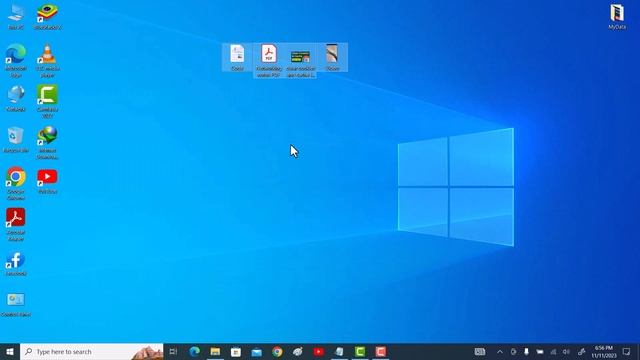Select the VLC media player shortcut
640x360 pixels.
click(47, 60)
